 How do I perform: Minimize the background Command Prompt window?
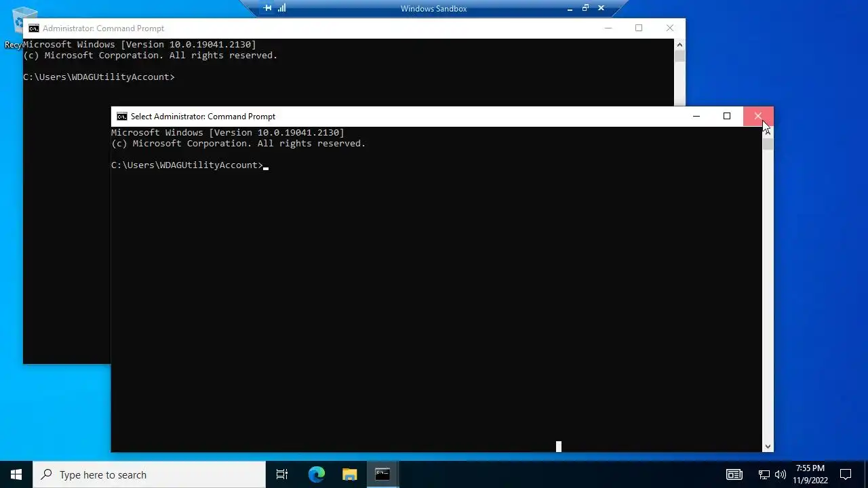pos(608,28)
